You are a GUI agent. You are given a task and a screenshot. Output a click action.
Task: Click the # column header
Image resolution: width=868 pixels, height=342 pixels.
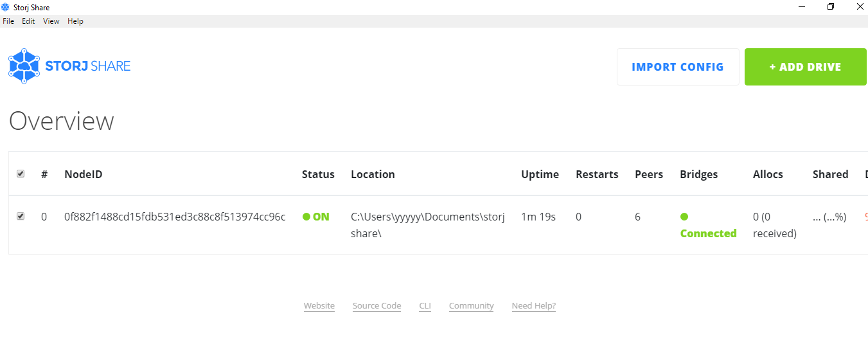[x=44, y=174]
